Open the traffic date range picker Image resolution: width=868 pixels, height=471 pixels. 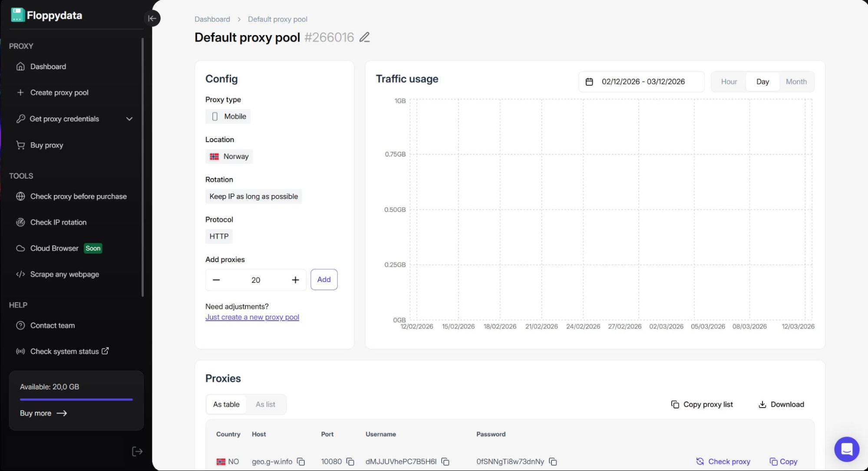pyautogui.click(x=641, y=82)
